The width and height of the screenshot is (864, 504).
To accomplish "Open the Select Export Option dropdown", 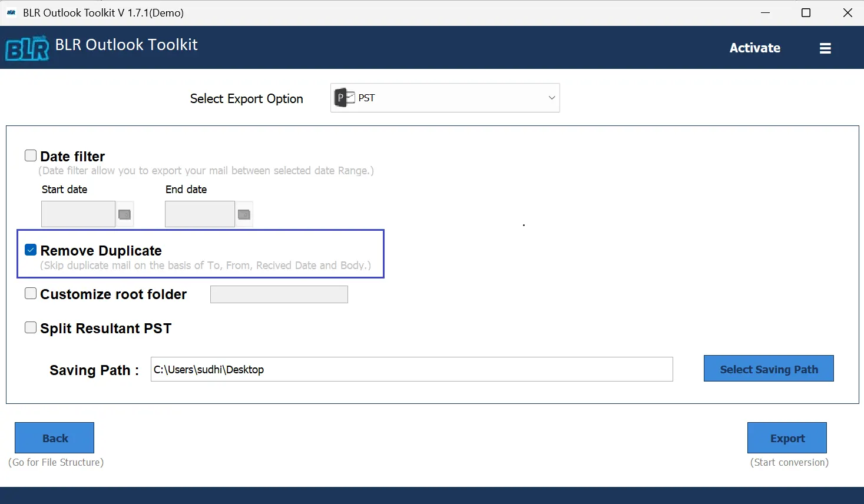I will 445,97.
